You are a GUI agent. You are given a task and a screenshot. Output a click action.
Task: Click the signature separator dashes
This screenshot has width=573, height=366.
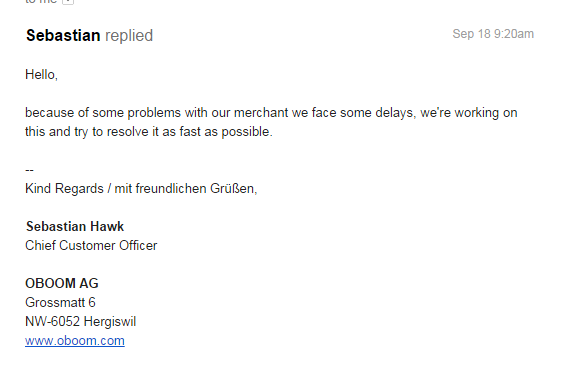coord(29,170)
